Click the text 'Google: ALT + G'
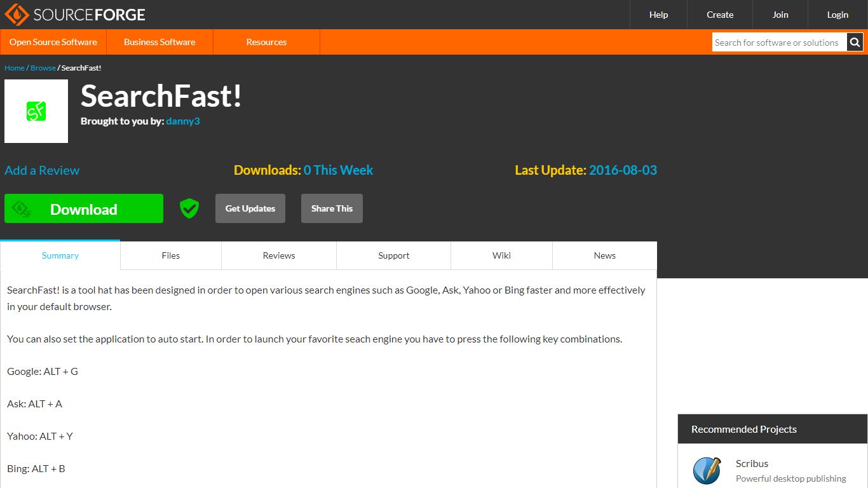Screen dimensions: 868x488 point(43,371)
